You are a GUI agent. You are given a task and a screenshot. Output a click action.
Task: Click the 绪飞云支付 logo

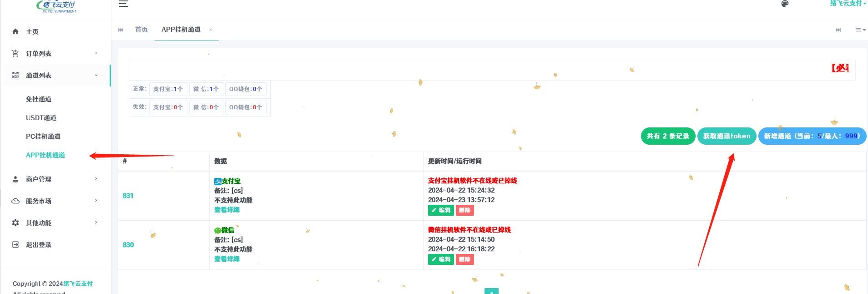coord(57,6)
